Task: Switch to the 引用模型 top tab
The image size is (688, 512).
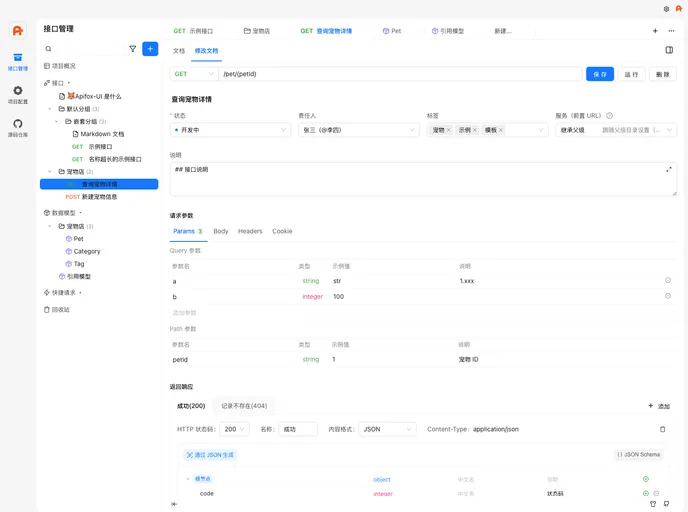Action: click(448, 31)
